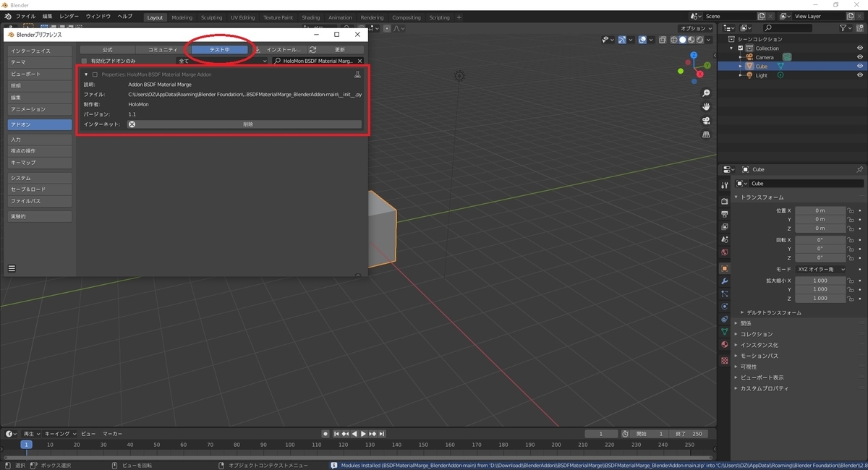
Task: Open the Object Constraint properties tab
Action: point(724,319)
